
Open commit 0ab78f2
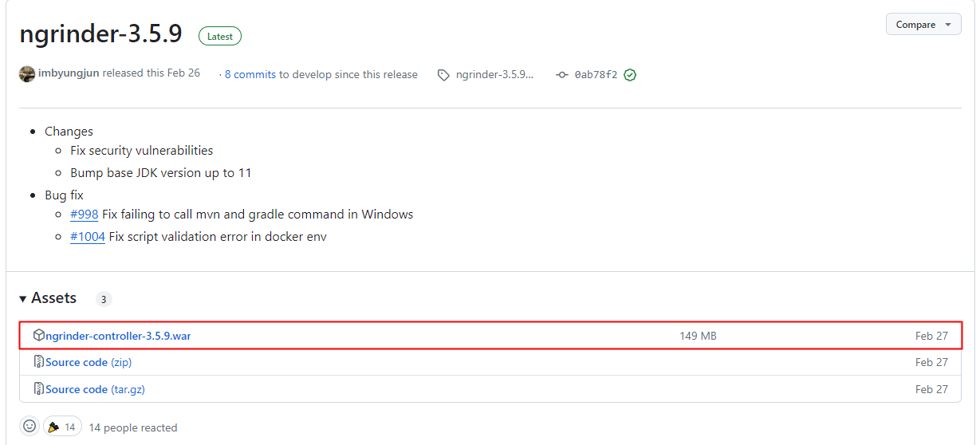596,74
